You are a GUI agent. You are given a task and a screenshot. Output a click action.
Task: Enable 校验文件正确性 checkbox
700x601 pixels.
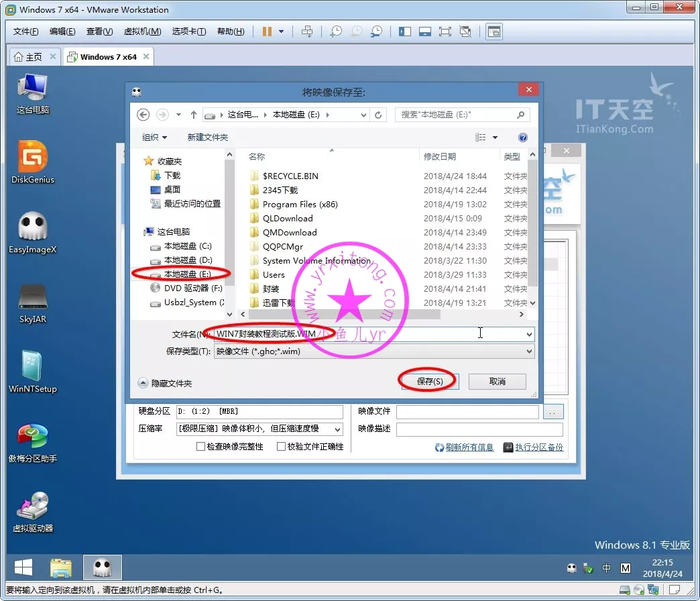[281, 447]
